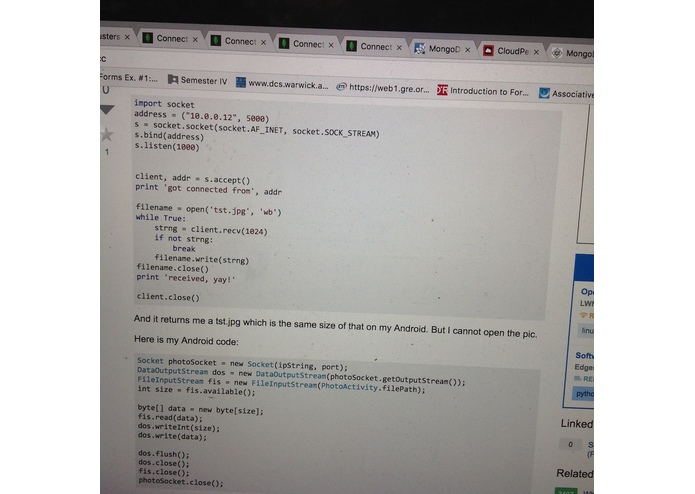Close the CloudPe browser tab
Image resolution: width=695 pixels, height=494 pixels.
[x=536, y=52]
